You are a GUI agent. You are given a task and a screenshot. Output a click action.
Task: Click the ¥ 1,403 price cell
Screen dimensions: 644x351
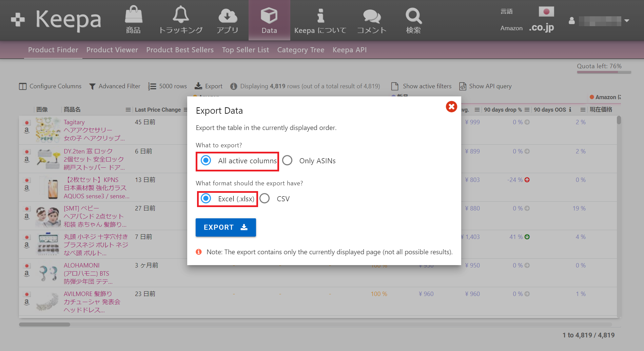tap(470, 237)
